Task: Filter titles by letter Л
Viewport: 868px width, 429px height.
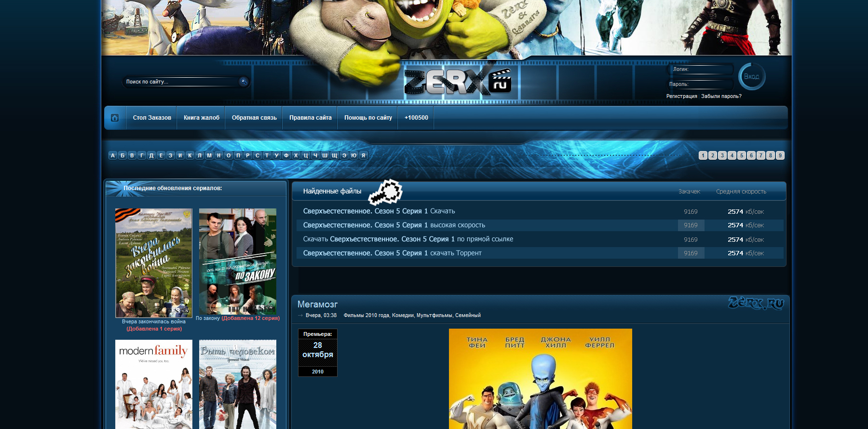Action: (200, 155)
